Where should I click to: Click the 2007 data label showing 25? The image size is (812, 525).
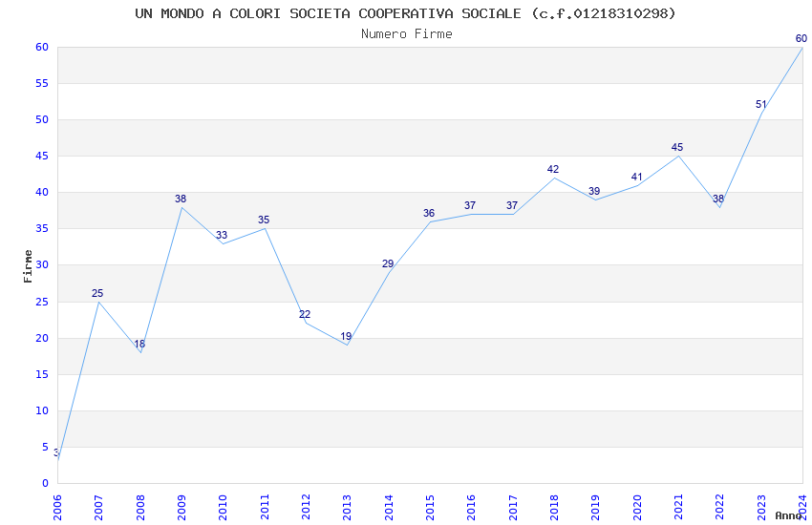97,293
